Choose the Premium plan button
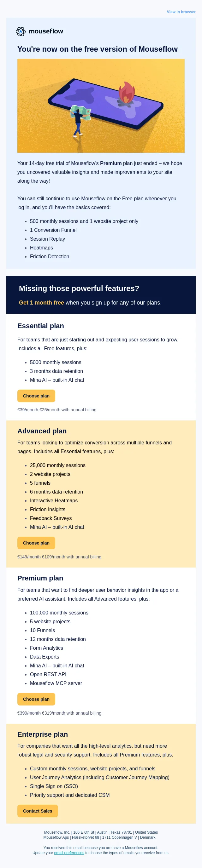The width and height of the screenshot is (202, 868). pyautogui.click(x=36, y=699)
